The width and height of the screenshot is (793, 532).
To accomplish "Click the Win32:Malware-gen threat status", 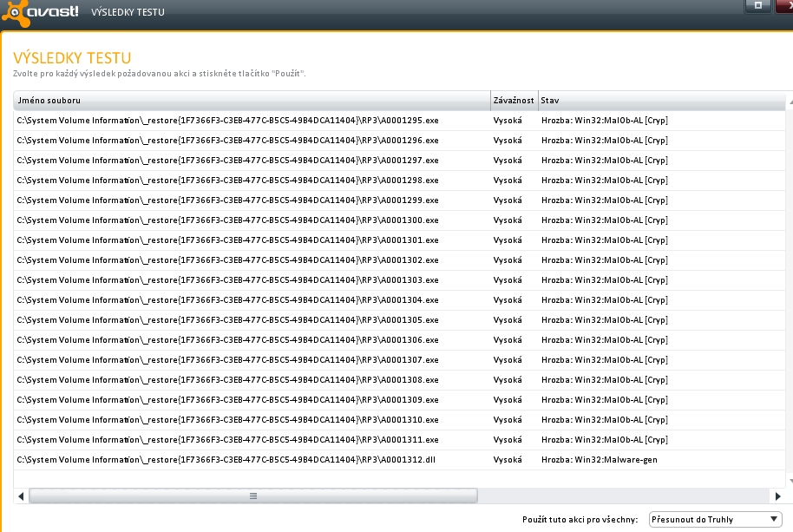I will pyautogui.click(x=599, y=459).
